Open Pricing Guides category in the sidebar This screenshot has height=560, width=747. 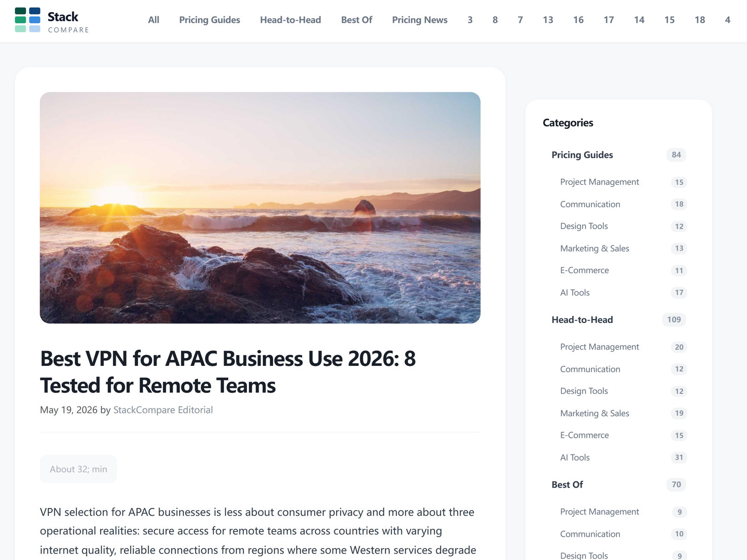point(582,155)
